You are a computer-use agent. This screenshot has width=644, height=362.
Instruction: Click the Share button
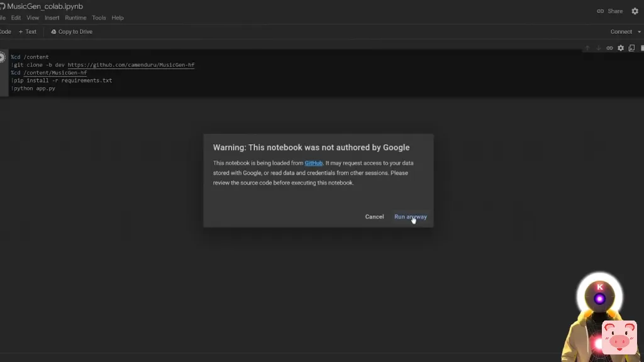pyautogui.click(x=610, y=11)
